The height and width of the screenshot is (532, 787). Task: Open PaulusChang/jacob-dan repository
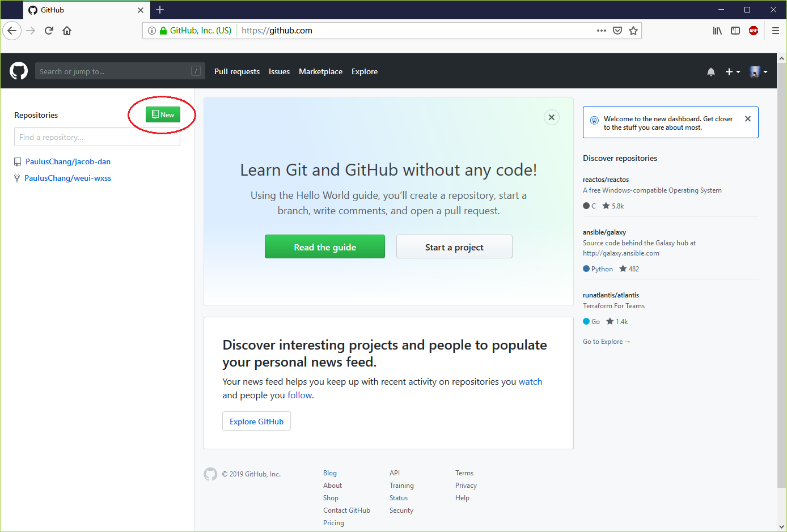(x=68, y=161)
